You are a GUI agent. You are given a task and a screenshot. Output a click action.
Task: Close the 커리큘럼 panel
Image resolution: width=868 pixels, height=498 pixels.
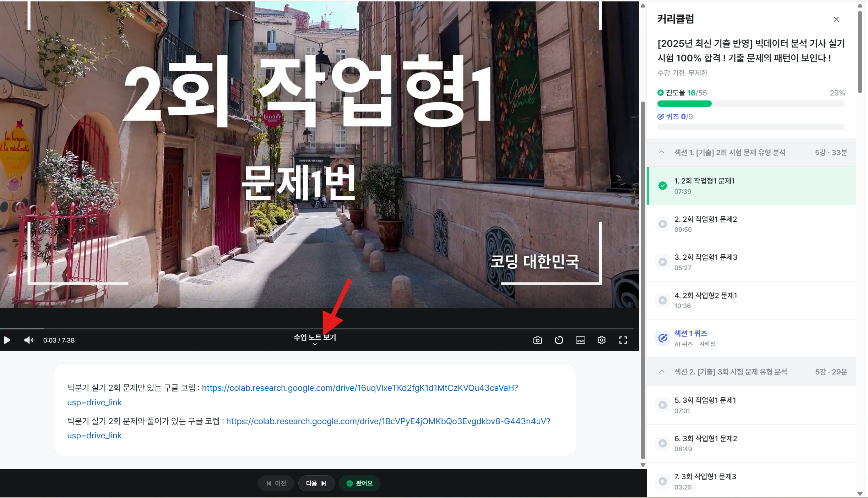click(x=836, y=19)
